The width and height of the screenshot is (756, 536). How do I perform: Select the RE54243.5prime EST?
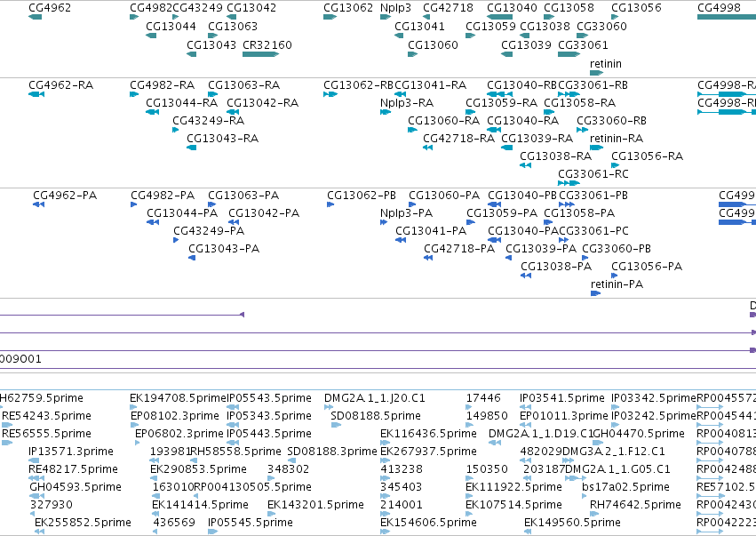pyautogui.click(x=46, y=416)
